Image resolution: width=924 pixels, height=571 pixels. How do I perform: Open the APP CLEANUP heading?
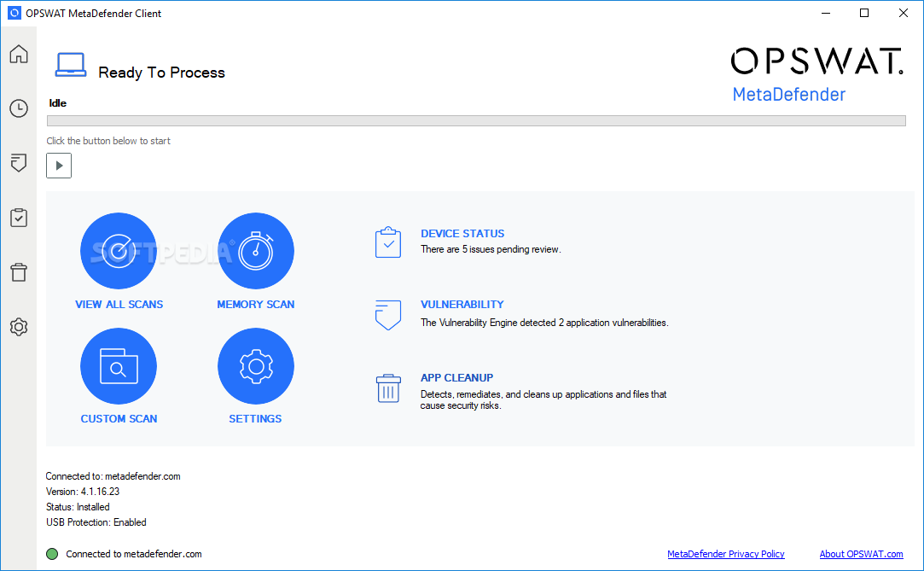tap(456, 378)
